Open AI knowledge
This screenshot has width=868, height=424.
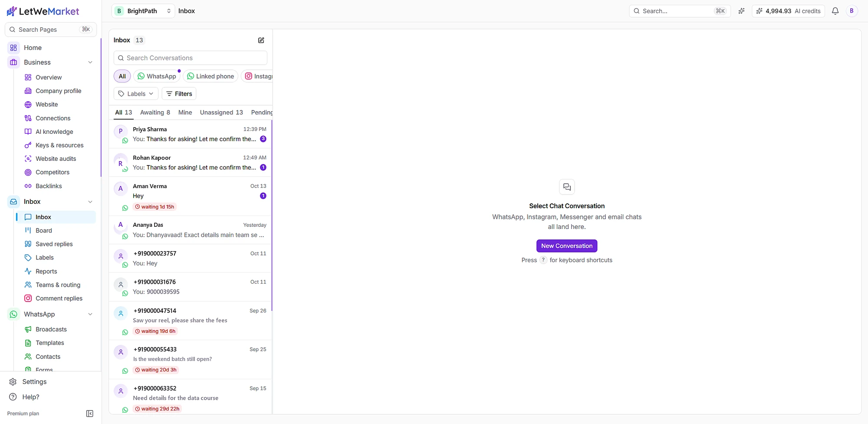pos(54,132)
